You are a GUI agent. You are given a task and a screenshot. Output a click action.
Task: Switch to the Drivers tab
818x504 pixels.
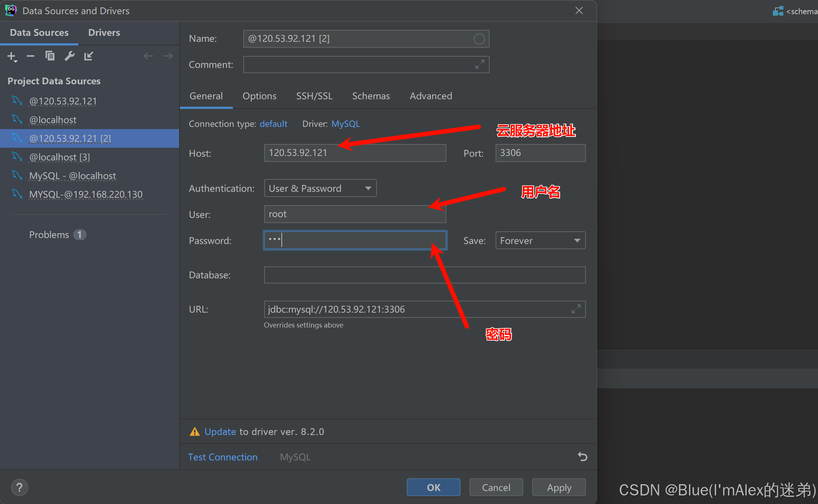tap(104, 33)
